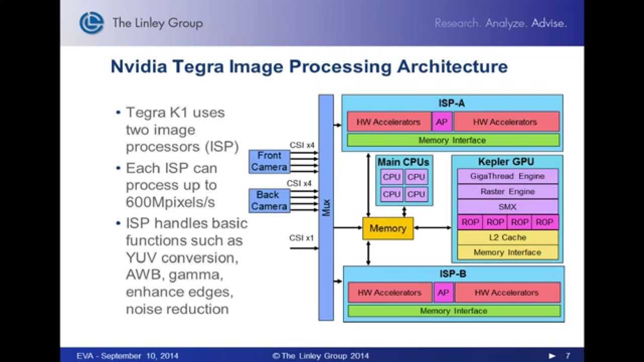
Task: Click the Memory Interface block in Kepler GPU
Action: tap(508, 252)
